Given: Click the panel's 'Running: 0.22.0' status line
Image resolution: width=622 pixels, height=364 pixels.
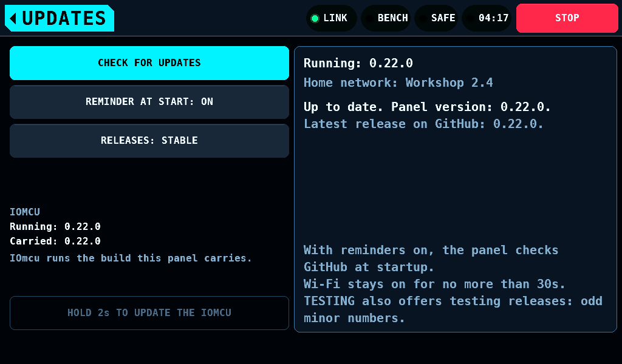Looking at the screenshot, I should [358, 63].
